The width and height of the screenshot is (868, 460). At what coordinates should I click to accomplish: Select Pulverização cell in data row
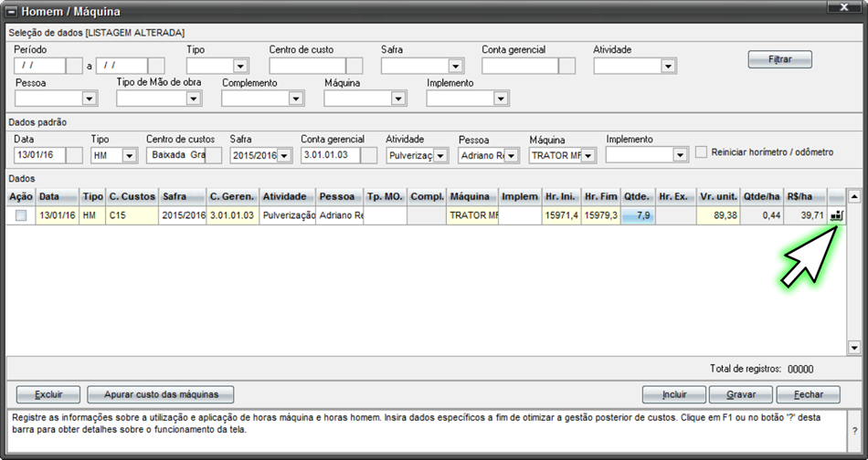tap(288, 215)
